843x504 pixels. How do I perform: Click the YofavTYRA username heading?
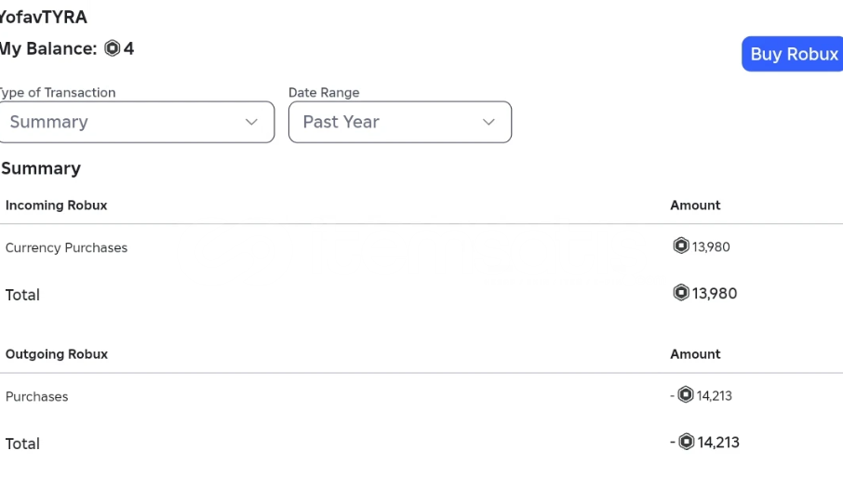point(44,17)
